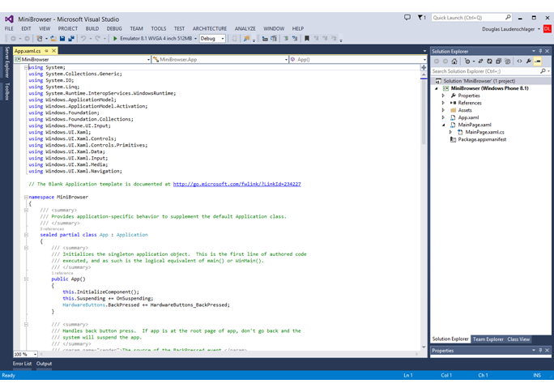Click the Undo arrow icon
Viewport: 554px width, 392px height.
(83, 39)
